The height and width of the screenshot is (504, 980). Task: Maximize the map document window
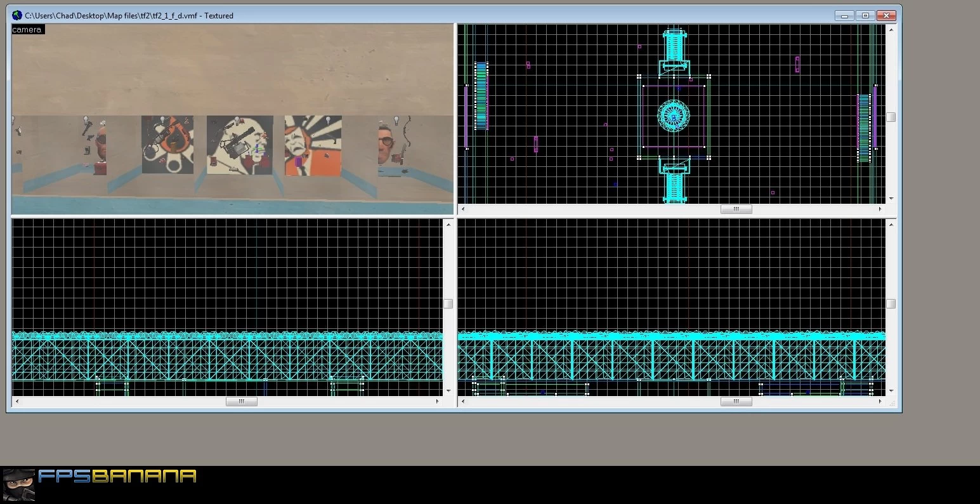point(865,15)
